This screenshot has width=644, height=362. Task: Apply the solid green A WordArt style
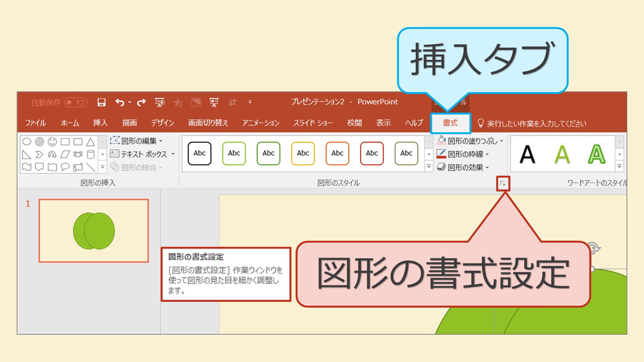[562, 154]
